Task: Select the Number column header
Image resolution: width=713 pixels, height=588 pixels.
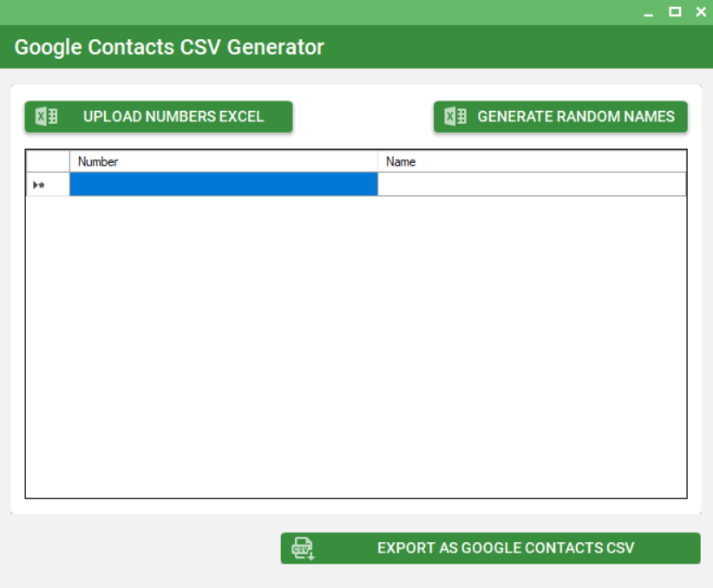Action: (x=223, y=161)
